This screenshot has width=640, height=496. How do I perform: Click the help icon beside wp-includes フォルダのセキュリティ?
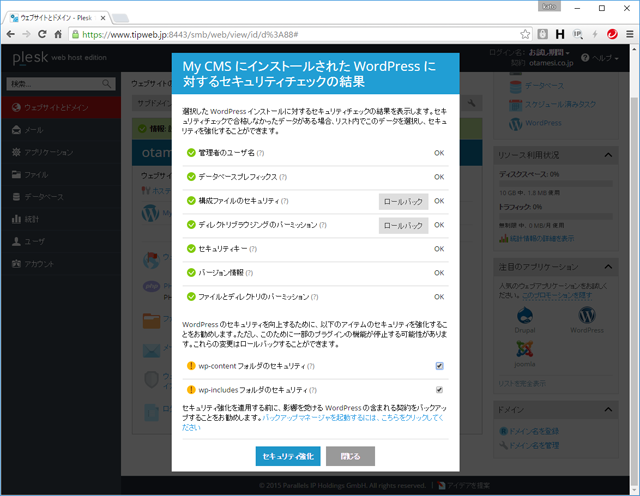click(x=313, y=390)
